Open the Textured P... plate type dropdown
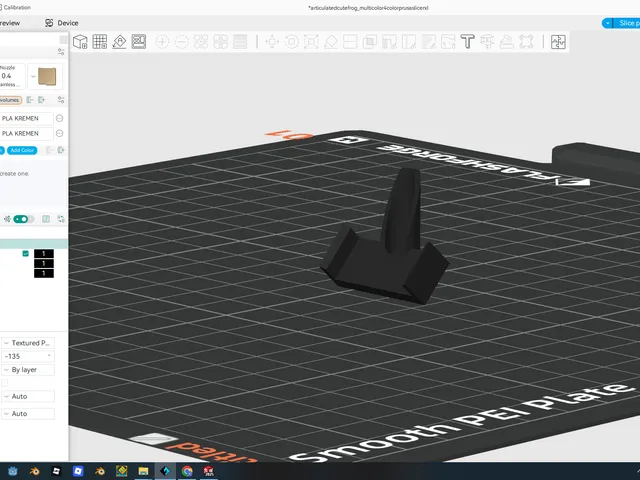Screen dimensions: 640x480 click(x=28, y=343)
